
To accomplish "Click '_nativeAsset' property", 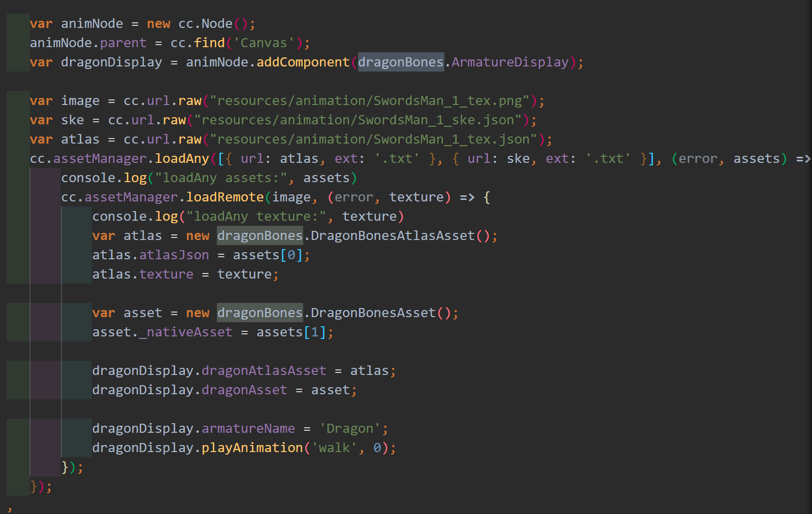I will [x=186, y=332].
